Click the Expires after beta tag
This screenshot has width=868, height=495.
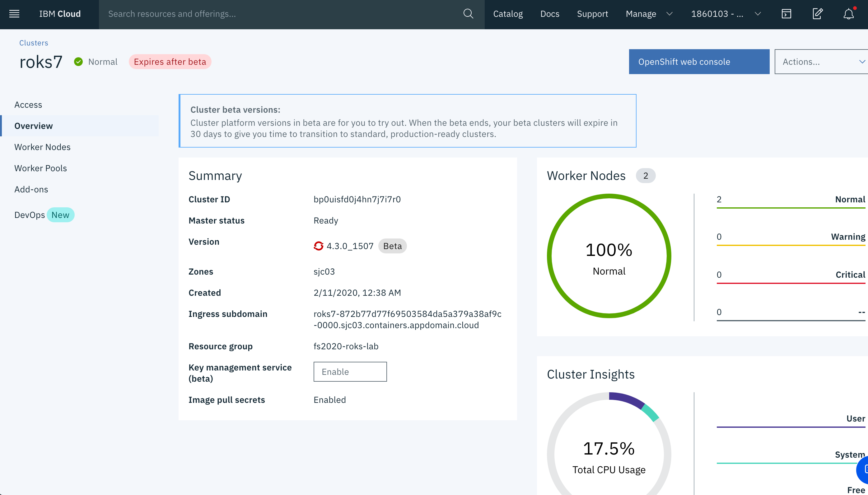170,62
